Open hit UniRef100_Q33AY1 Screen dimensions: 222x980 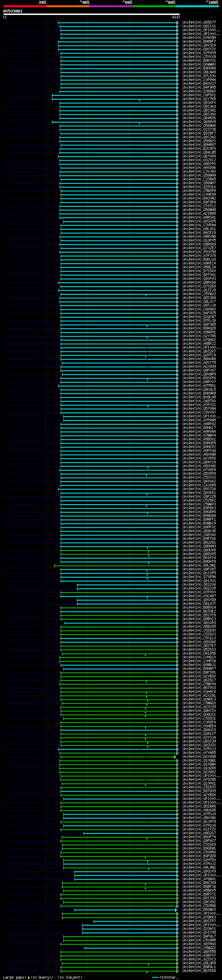coord(199,928)
